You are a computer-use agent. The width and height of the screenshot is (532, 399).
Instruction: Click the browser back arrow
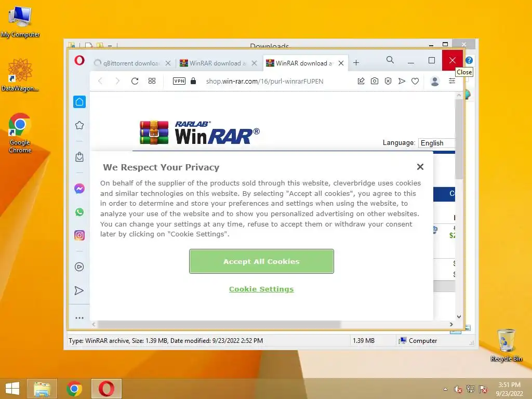pos(100,81)
